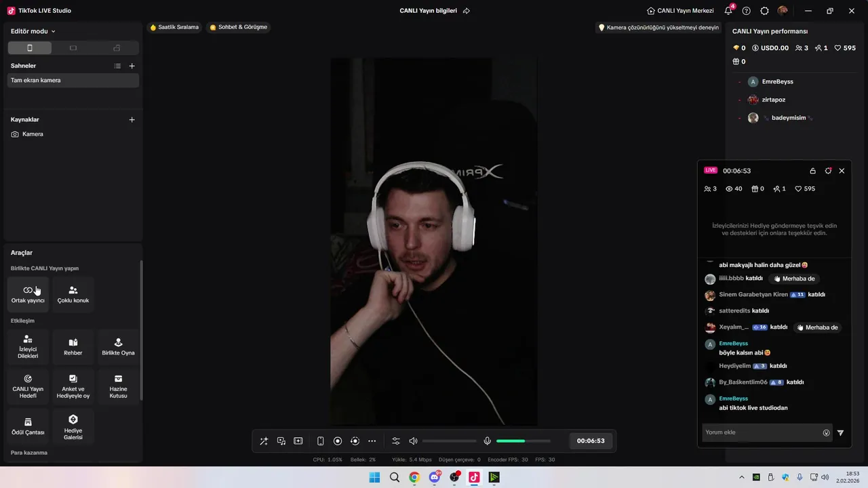The image size is (868, 488).
Task: Open Anket ve Hediyeyle oy tool
Action: (73, 386)
